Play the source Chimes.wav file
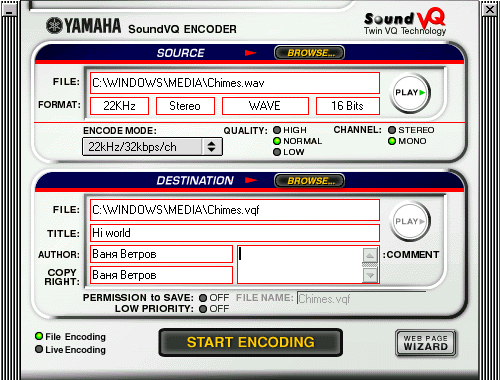The image size is (500, 380). (x=410, y=92)
